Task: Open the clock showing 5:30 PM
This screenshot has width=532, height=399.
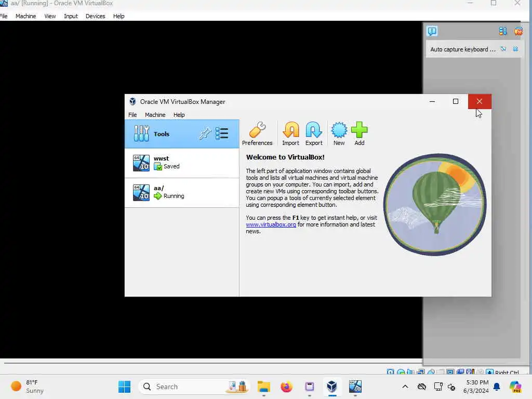Action: [476, 387]
